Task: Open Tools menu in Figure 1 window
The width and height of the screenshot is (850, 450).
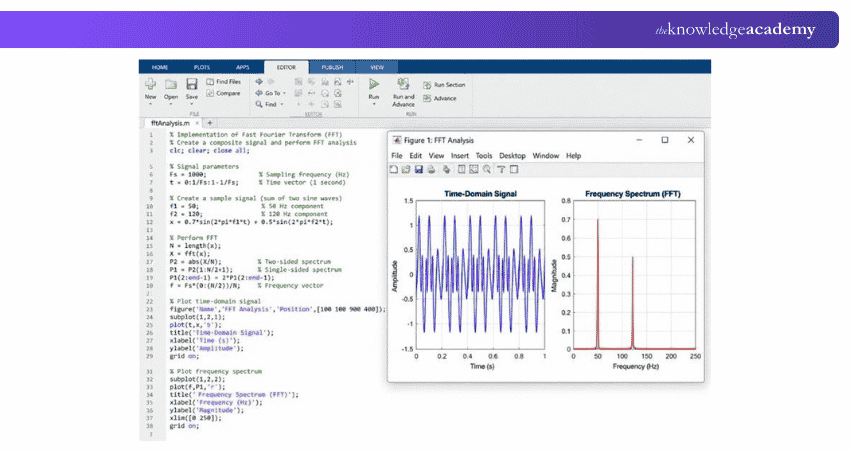Action: tap(484, 156)
